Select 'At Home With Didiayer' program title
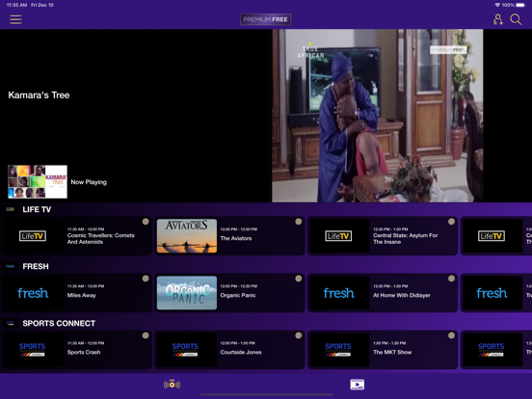 402,296
